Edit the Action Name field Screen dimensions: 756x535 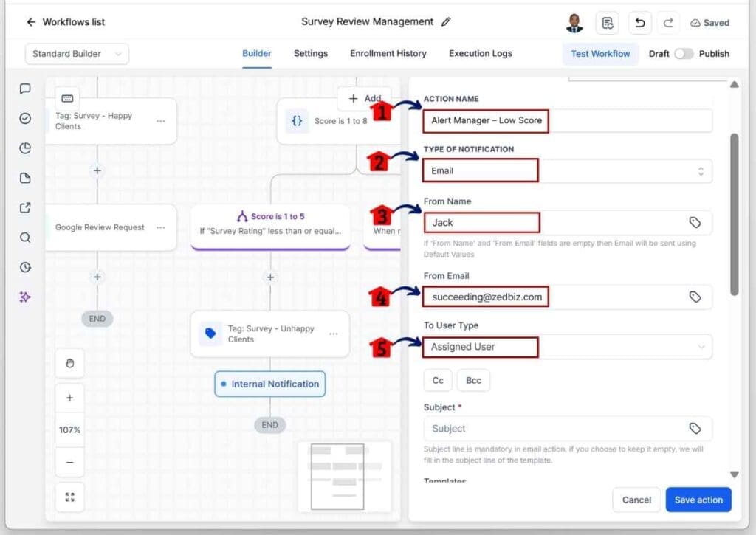click(568, 120)
